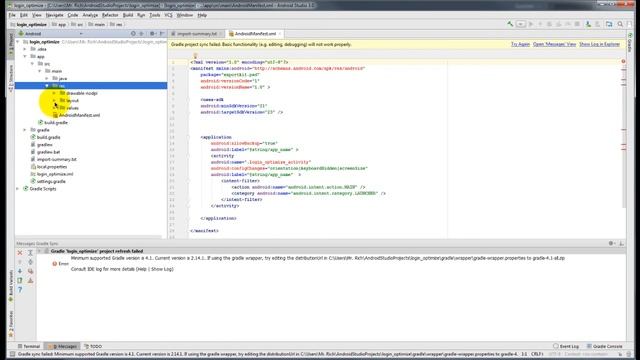The width and height of the screenshot is (640, 360).
Task: Open the Favorites side tab
Action: [11, 324]
